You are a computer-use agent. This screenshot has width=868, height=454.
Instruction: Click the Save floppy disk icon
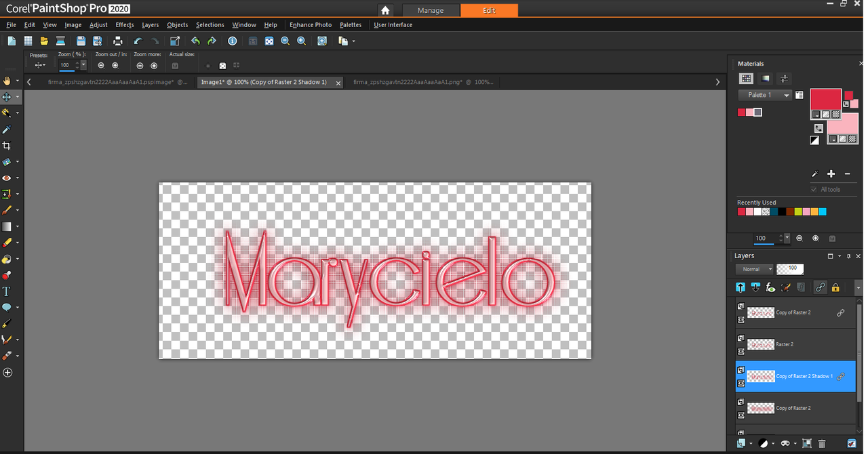pos(81,41)
